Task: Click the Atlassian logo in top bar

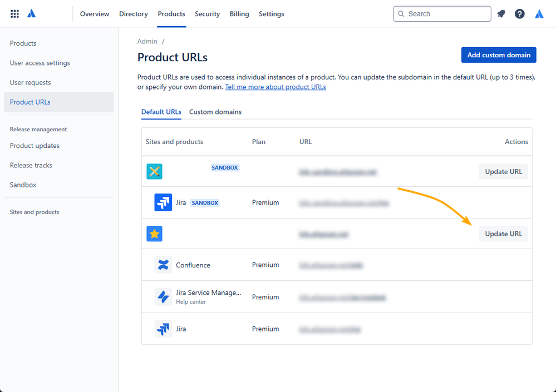Action: 32,14
